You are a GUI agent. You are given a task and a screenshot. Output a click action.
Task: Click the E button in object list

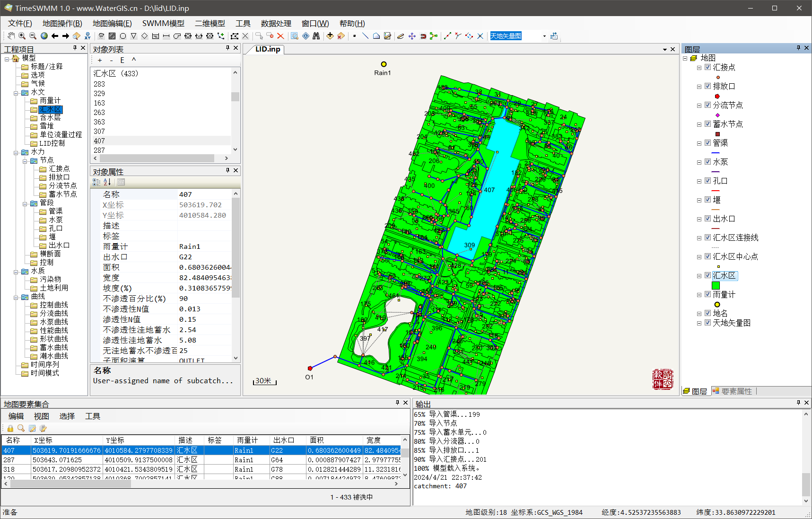(x=122, y=60)
